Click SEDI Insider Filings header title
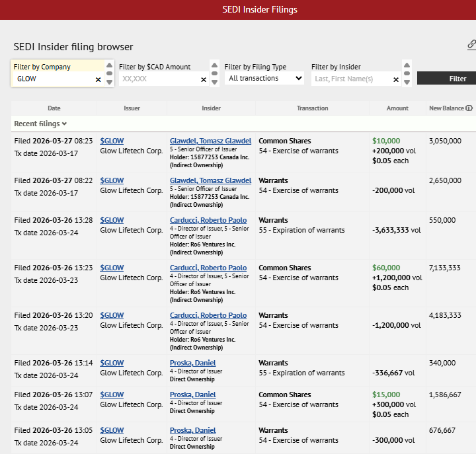The width and height of the screenshot is (476, 454). 260,10
